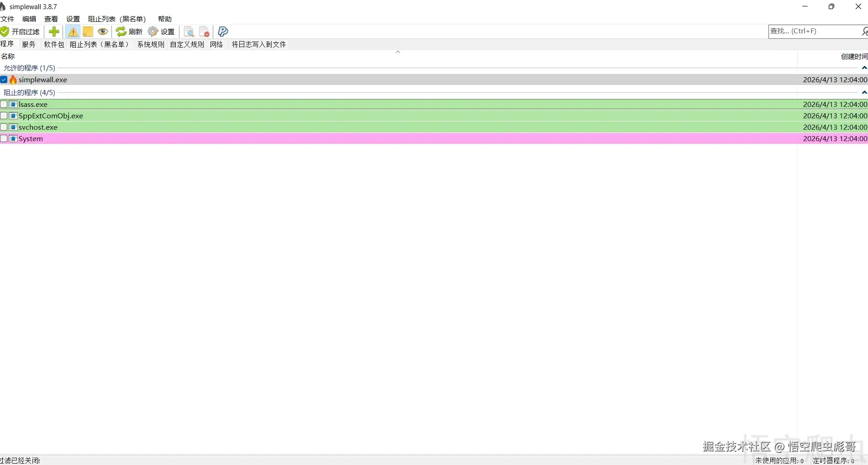Open the 查看 menu
Viewport: 868px width, 465px height.
pos(51,19)
